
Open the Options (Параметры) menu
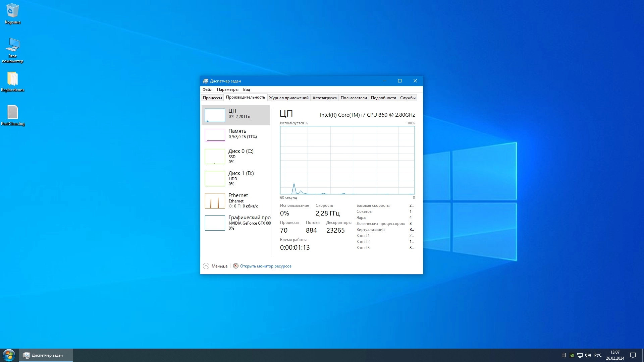point(227,89)
